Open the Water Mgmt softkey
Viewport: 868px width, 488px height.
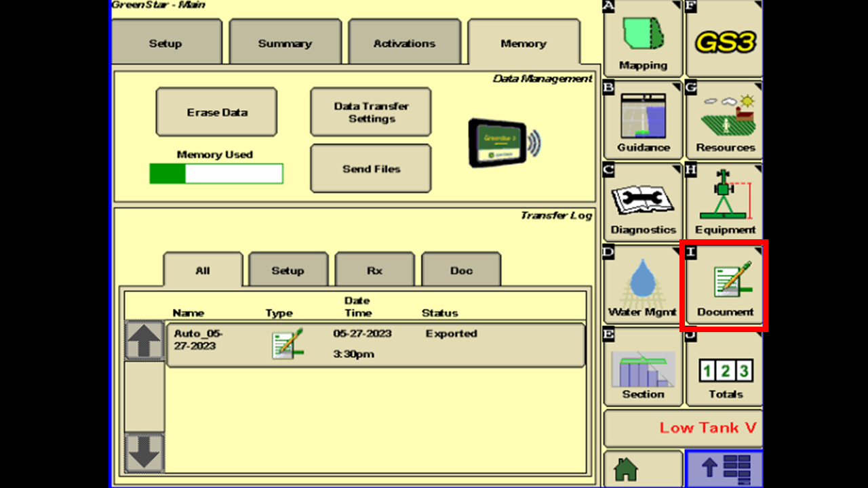pos(643,285)
